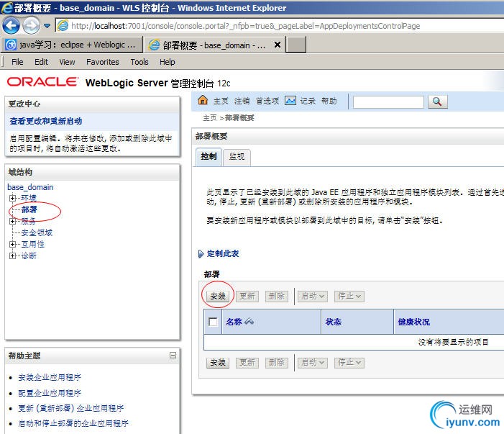Click the magnifier search button

pyautogui.click(x=437, y=102)
